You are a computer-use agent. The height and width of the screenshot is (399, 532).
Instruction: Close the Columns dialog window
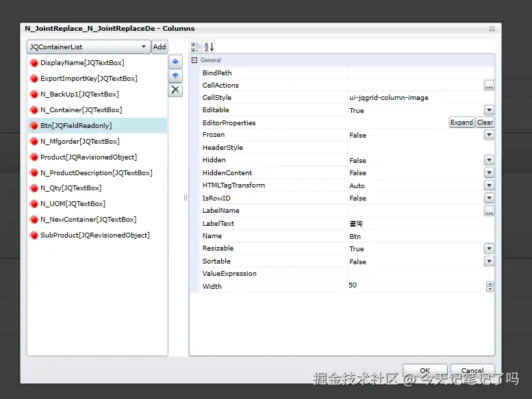492,29
